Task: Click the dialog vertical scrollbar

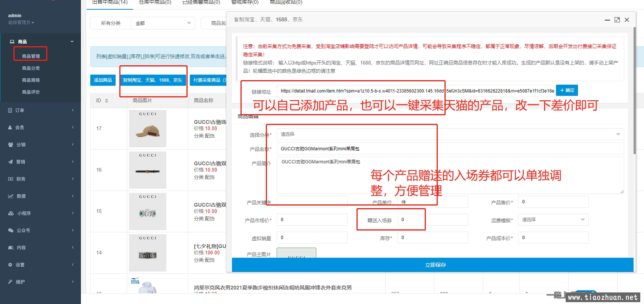Action: click(635, 91)
